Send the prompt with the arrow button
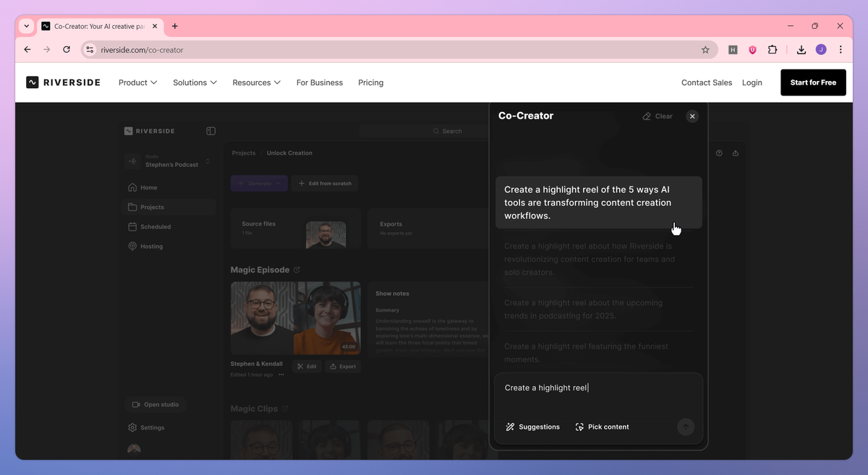Image resolution: width=868 pixels, height=475 pixels. [x=686, y=427]
